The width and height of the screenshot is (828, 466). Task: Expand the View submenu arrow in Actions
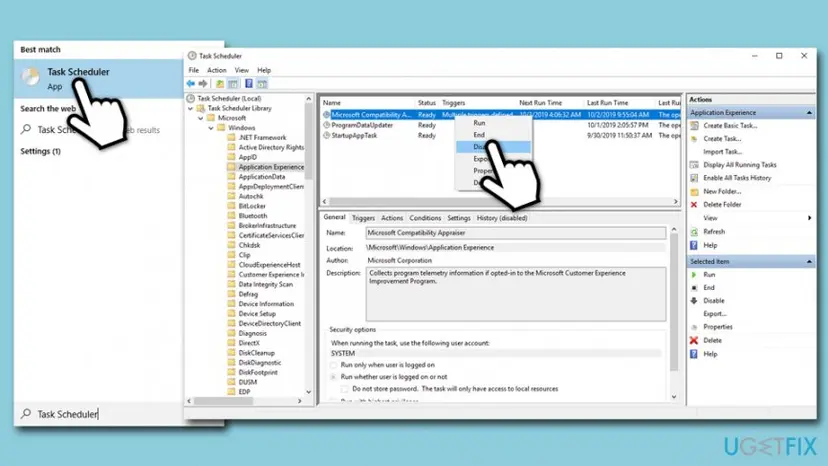809,218
